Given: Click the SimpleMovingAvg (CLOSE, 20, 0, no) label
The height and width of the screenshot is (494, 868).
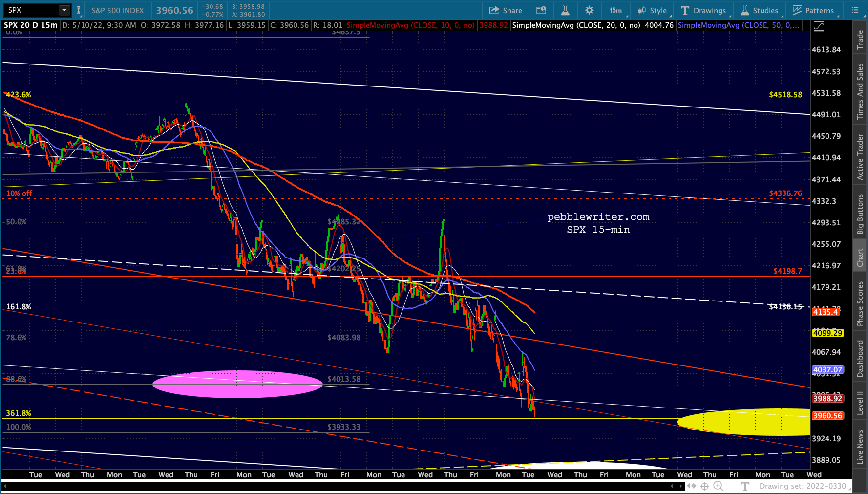Looking at the screenshot, I should 576,25.
